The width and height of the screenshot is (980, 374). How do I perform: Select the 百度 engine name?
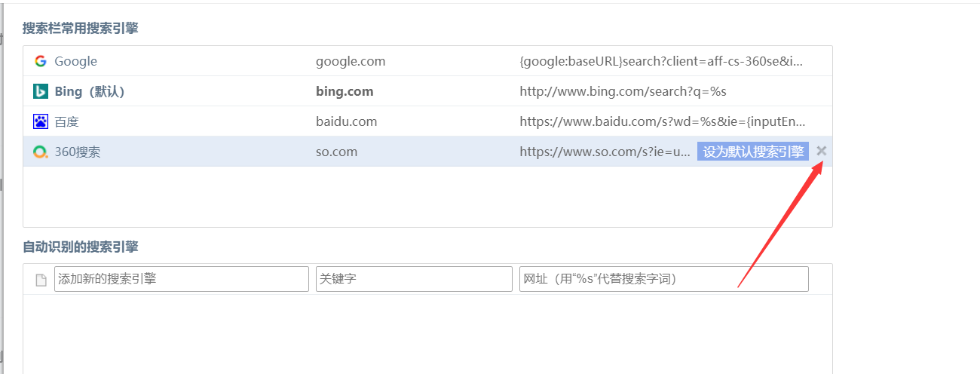[x=66, y=121]
